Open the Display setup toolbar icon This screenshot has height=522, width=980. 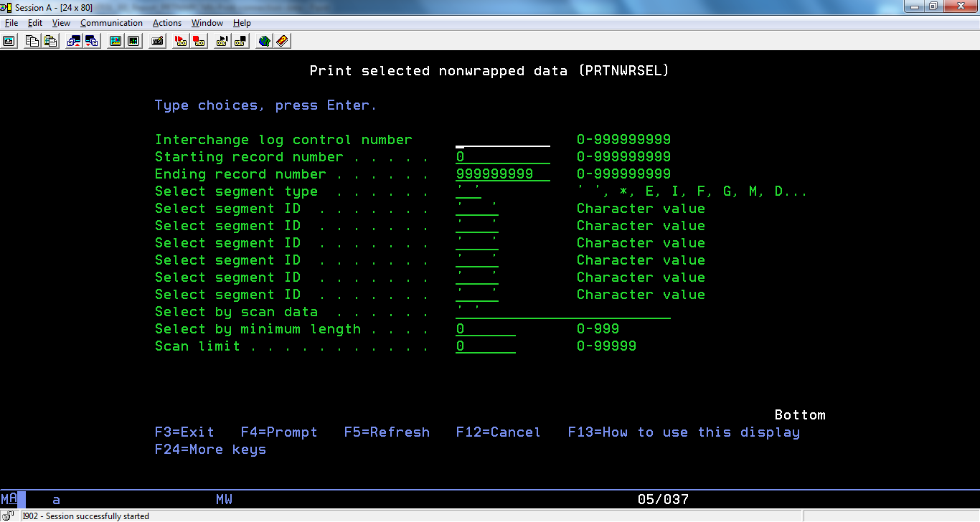point(115,41)
